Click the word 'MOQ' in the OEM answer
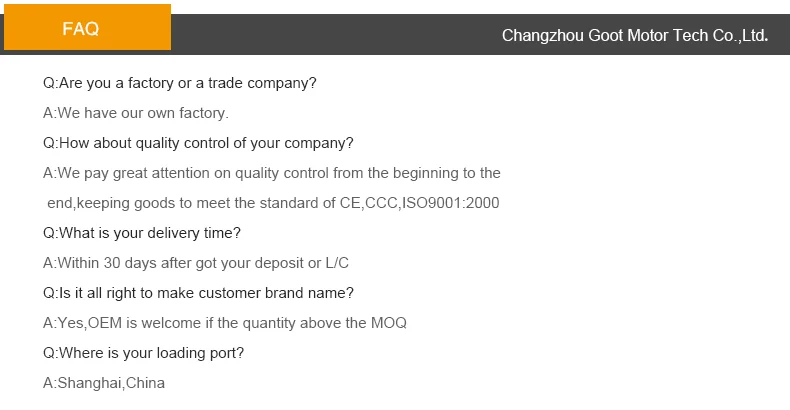 click(388, 323)
